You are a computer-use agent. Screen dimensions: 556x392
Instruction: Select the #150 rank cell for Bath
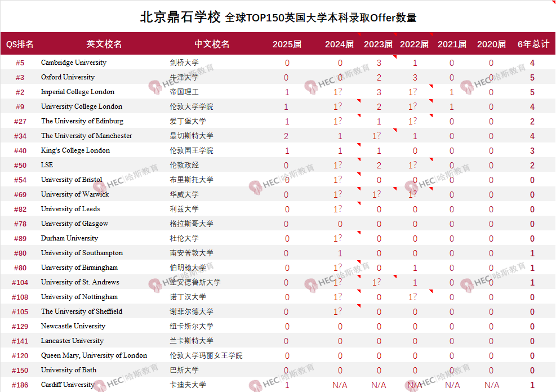tap(20, 370)
